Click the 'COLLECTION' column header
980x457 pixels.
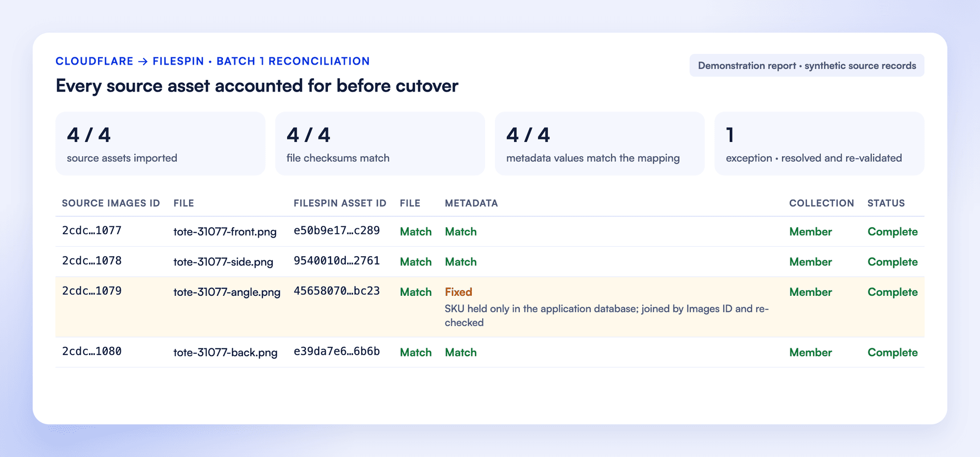coord(821,203)
